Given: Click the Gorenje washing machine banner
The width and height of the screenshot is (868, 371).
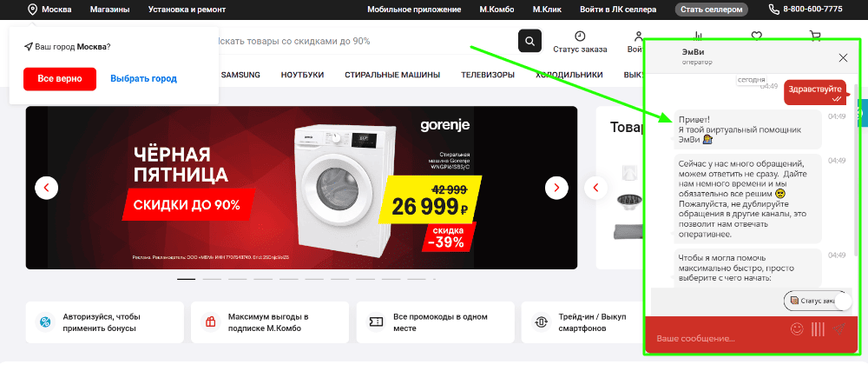Looking at the screenshot, I should 302,188.
